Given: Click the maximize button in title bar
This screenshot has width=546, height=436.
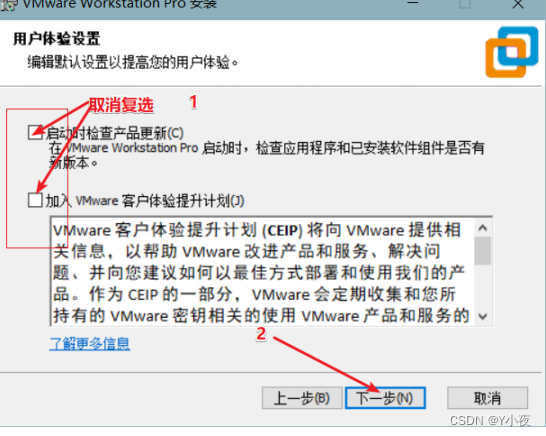Looking at the screenshot, I should tap(465, 4).
